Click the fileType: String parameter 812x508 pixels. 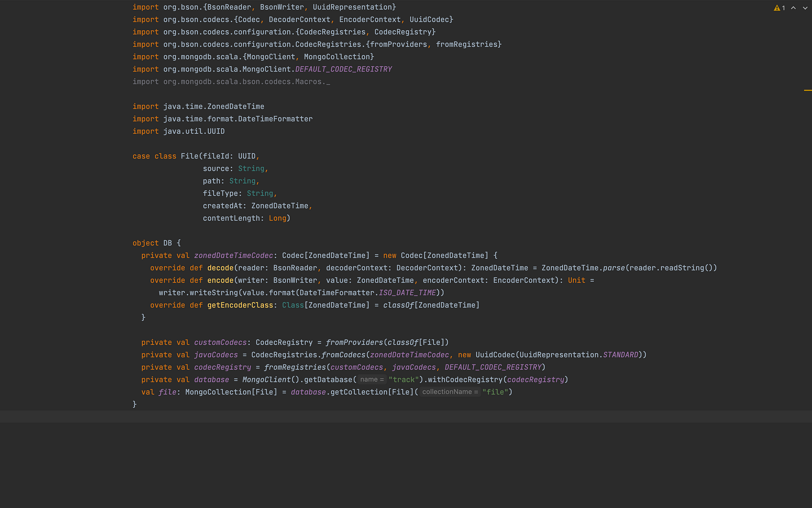tap(238, 193)
